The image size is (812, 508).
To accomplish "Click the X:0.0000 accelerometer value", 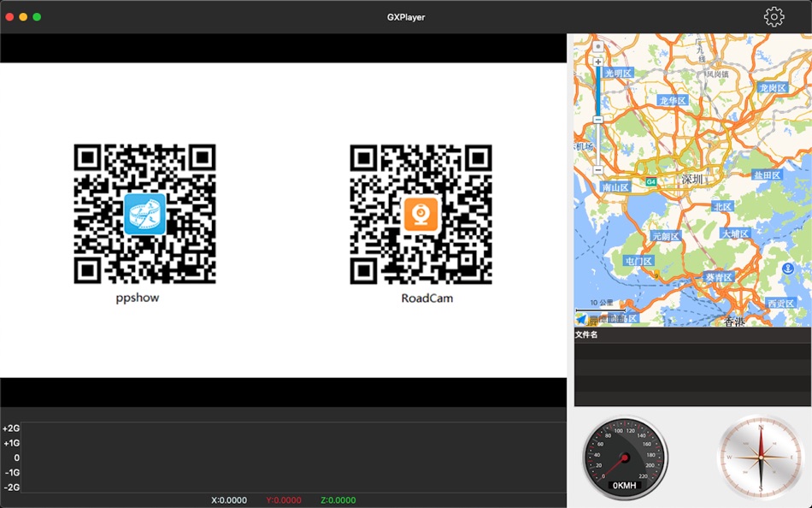I will (229, 500).
